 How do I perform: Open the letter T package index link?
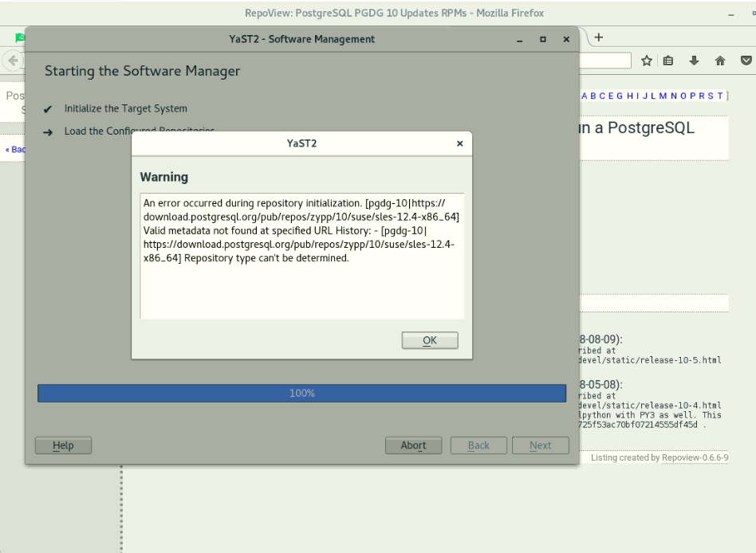click(720, 96)
